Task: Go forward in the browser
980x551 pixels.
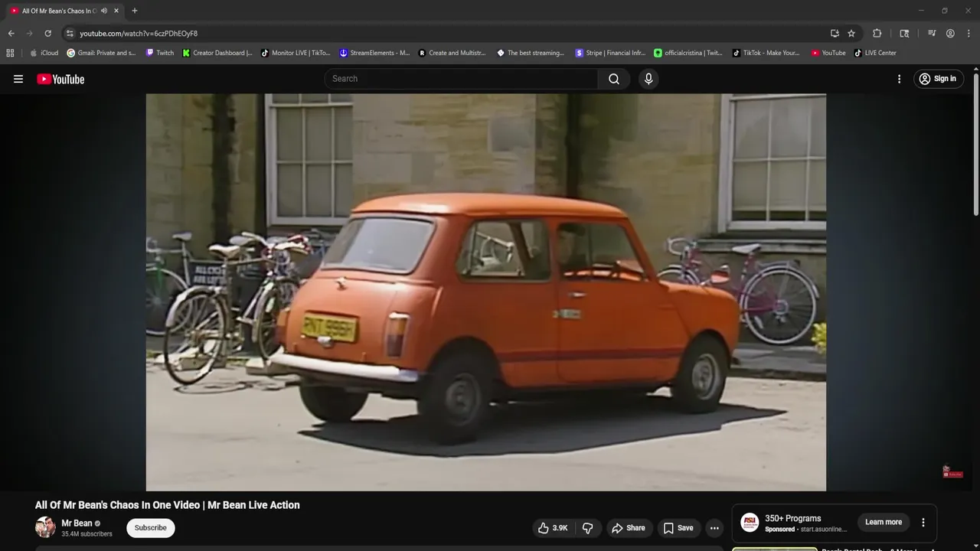Action: (29, 34)
